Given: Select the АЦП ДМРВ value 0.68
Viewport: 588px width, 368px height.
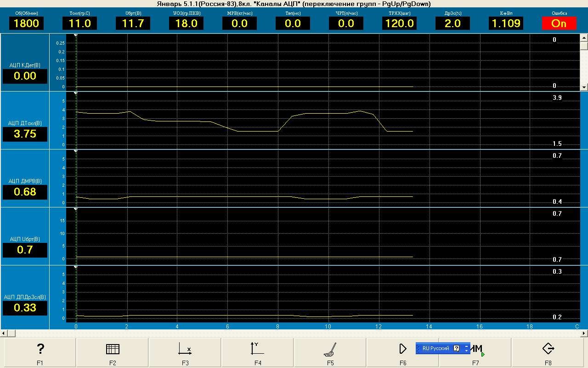Looking at the screenshot, I should [x=25, y=192].
